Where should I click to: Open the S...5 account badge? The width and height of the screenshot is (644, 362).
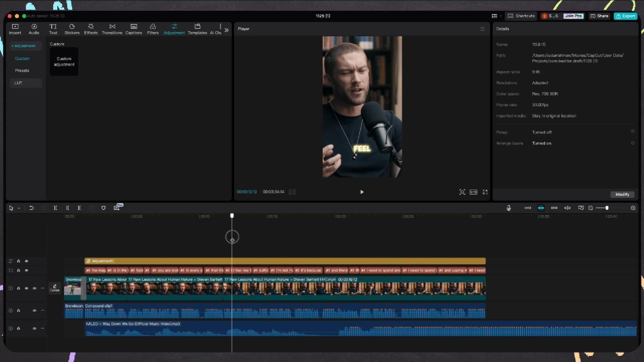click(550, 16)
